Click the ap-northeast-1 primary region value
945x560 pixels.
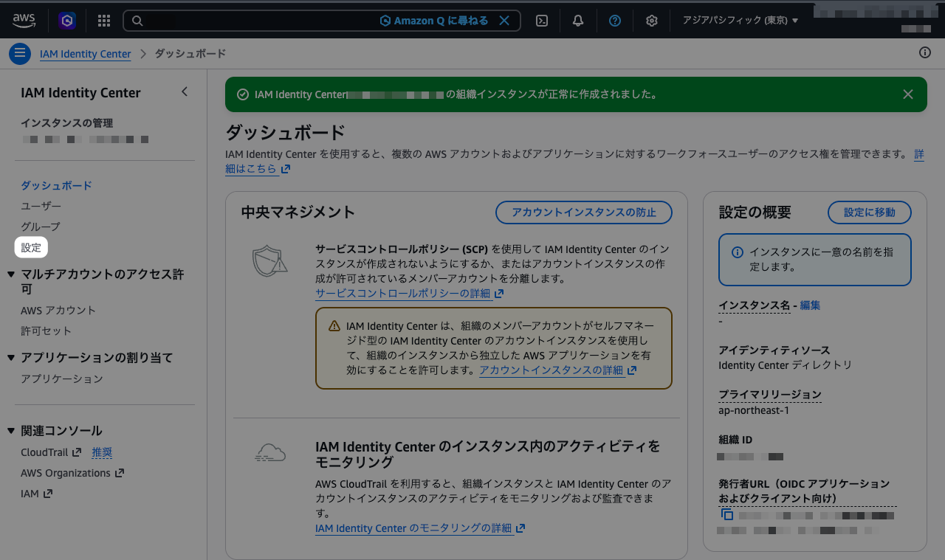(754, 410)
